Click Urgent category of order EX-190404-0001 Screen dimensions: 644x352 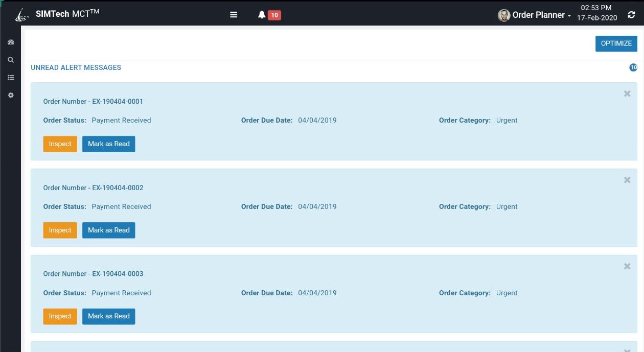(507, 121)
